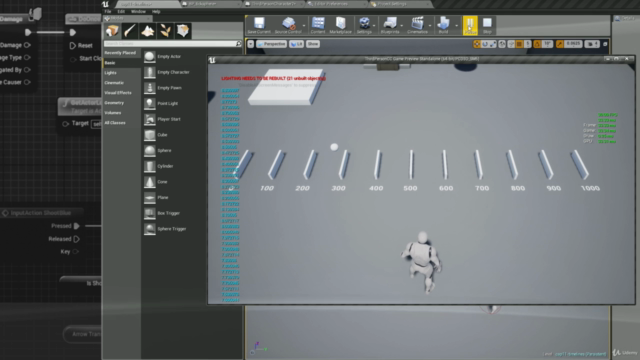Click the Sphere Trigger icon

point(149,229)
